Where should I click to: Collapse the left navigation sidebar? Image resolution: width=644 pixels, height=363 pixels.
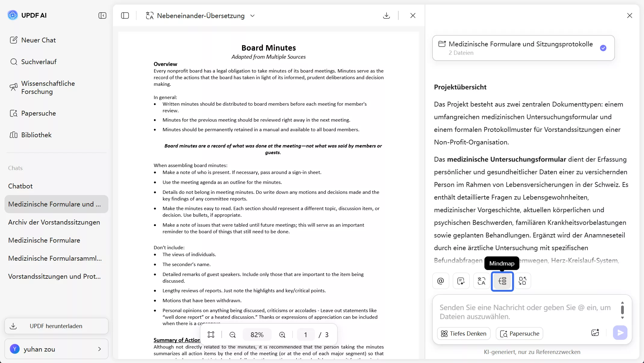(102, 15)
